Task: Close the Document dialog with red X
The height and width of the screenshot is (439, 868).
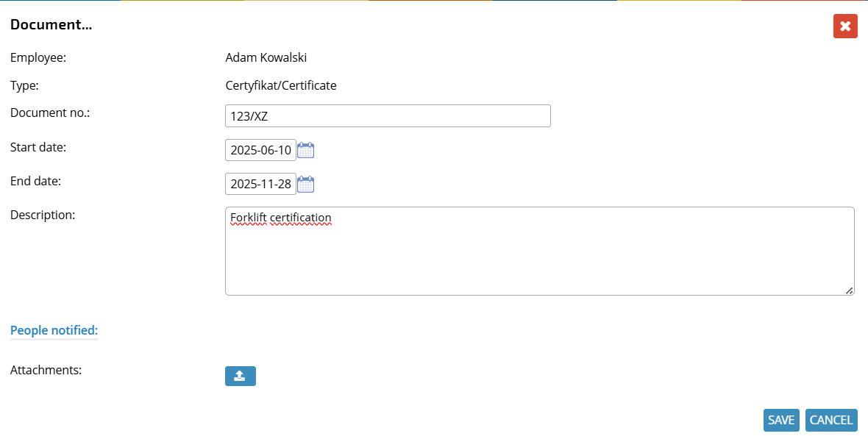Action: (845, 26)
